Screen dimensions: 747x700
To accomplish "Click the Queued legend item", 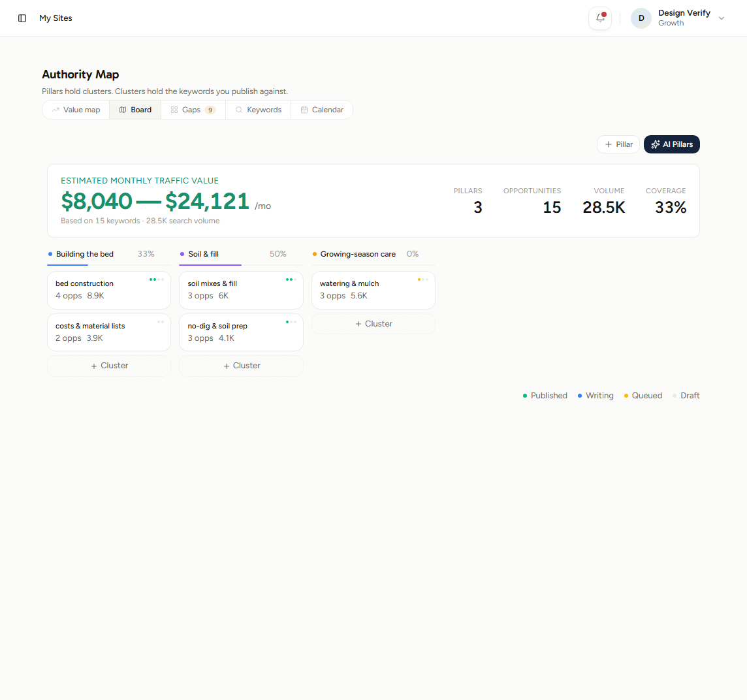I will [643, 396].
